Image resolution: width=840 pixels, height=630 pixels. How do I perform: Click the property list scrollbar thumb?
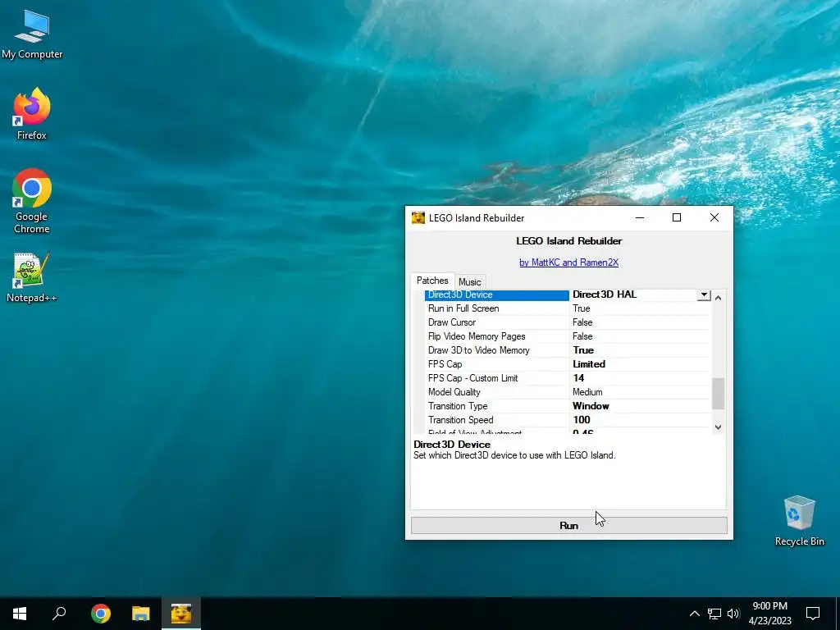tap(719, 394)
